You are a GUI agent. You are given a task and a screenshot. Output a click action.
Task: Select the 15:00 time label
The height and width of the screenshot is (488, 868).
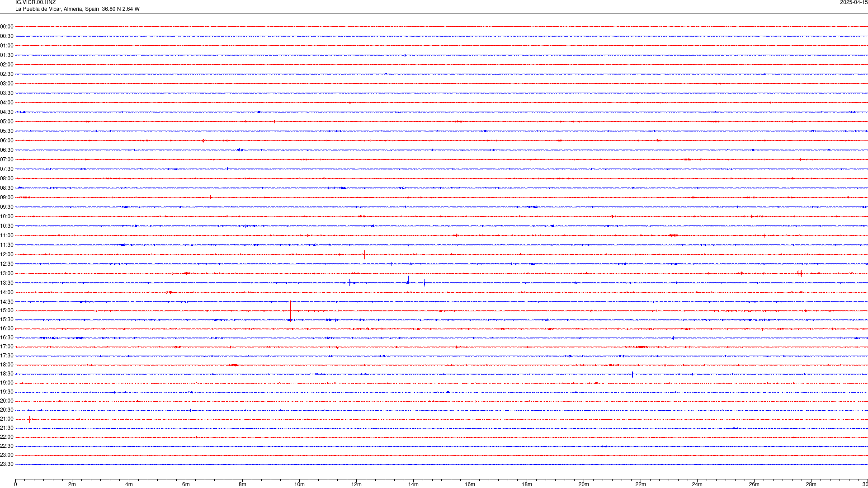point(7,310)
